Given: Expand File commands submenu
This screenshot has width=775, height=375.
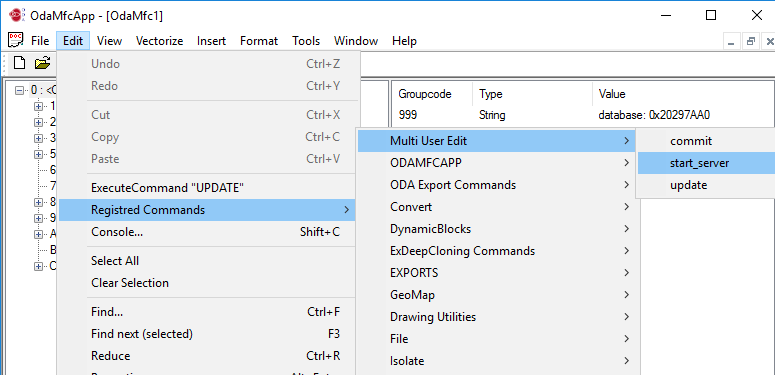Looking at the screenshot, I should [x=498, y=339].
